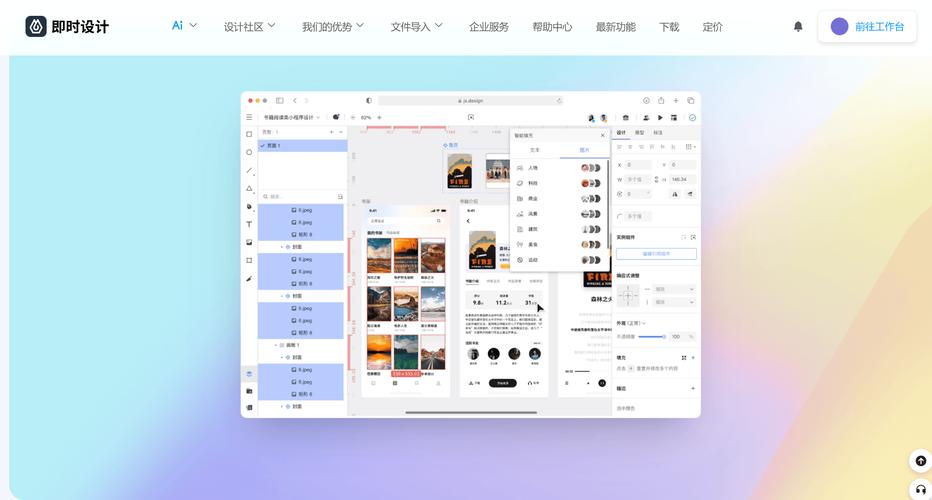This screenshot has width=932, height=500.
Task: Select the Text tool in the editor toolbar
Action: coord(249,224)
